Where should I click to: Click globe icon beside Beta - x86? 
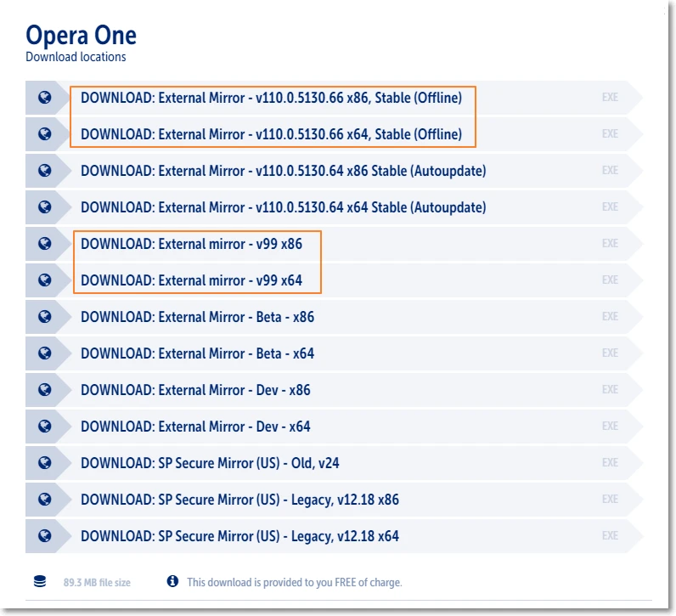pos(45,317)
